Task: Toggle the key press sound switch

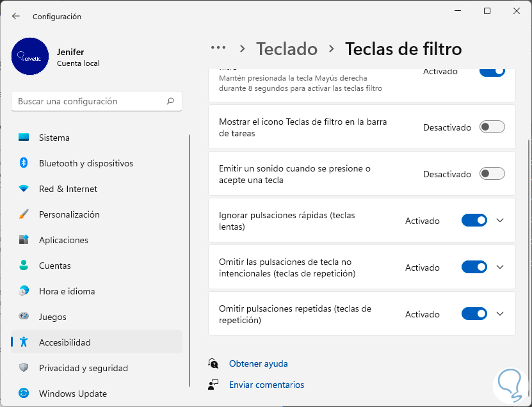Action: (492, 174)
